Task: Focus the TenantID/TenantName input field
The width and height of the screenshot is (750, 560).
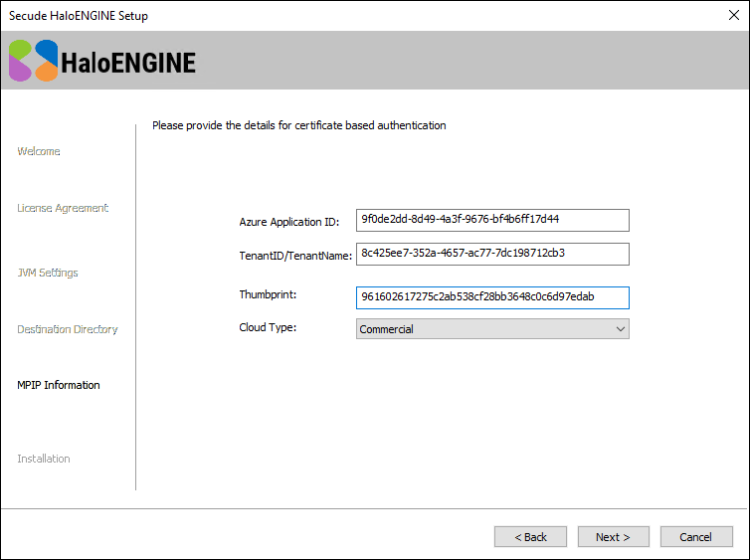Action: coord(492,254)
